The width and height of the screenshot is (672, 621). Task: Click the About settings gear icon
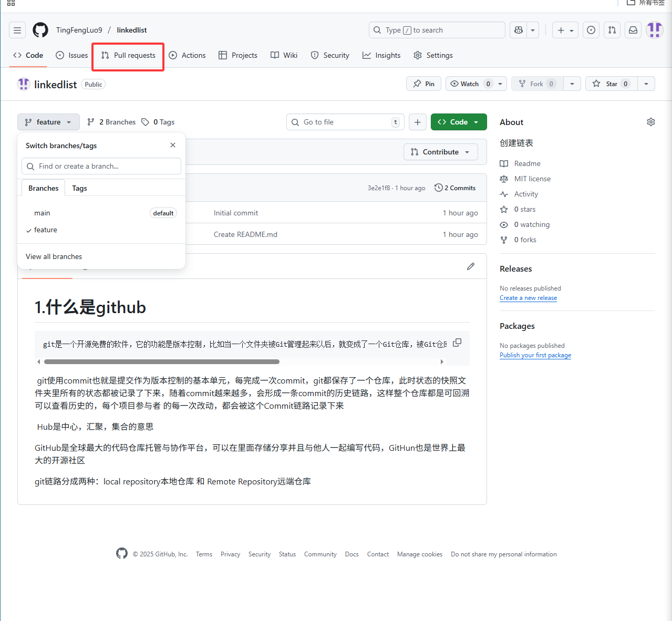pos(650,122)
